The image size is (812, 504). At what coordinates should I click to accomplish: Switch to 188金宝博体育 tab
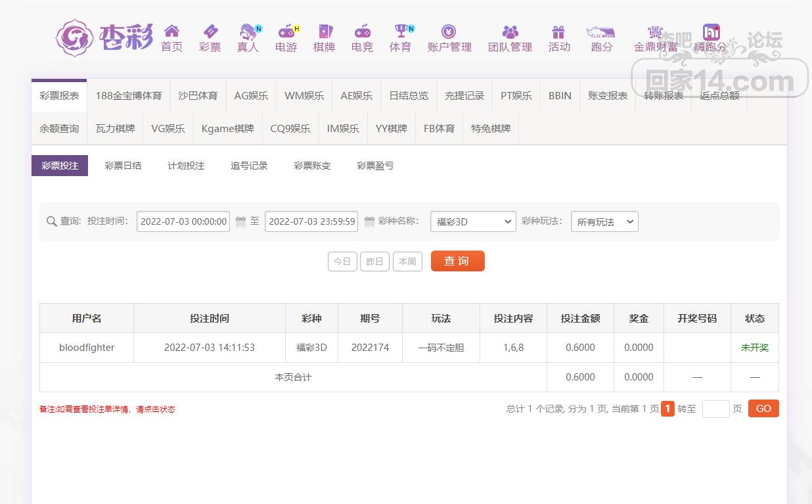[x=129, y=95]
